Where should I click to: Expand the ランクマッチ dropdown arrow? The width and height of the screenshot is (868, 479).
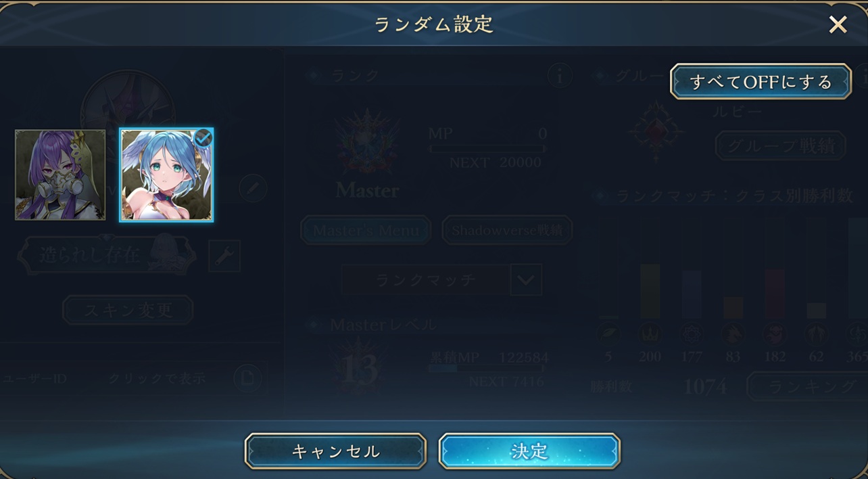(x=526, y=280)
